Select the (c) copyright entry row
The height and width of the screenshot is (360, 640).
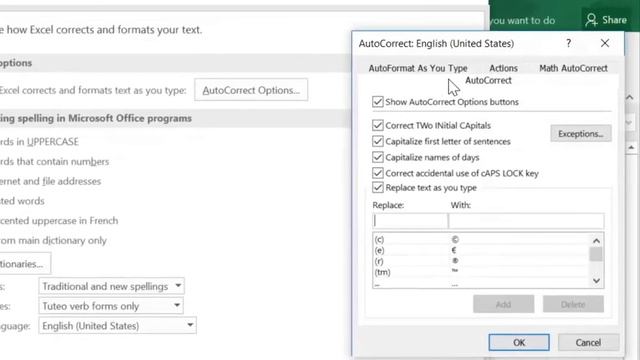coord(481,240)
